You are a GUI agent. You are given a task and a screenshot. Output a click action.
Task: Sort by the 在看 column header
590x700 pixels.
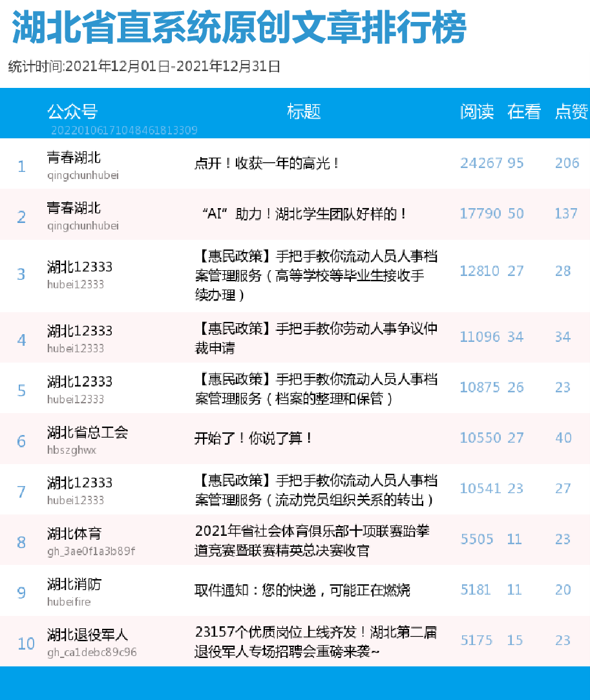pos(523,112)
